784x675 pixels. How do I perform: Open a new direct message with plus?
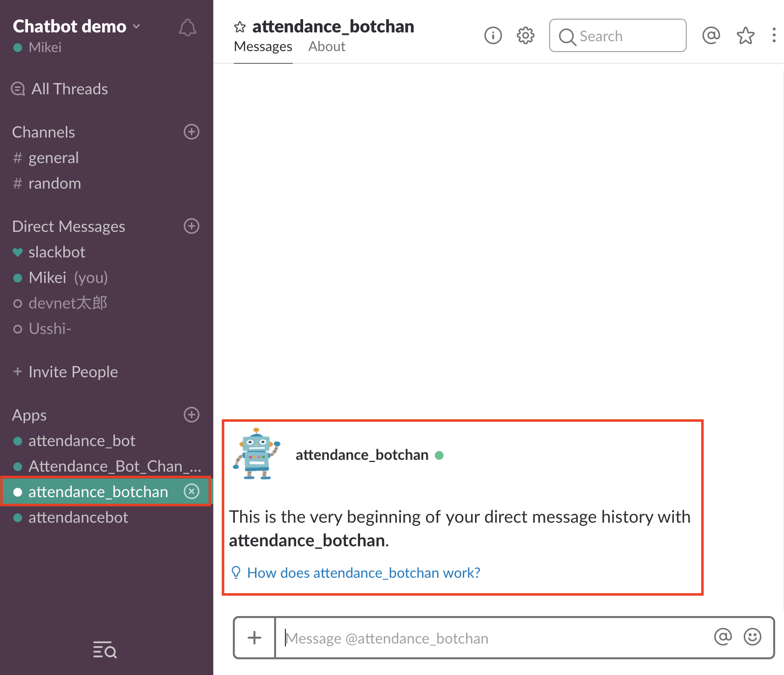pos(192,226)
